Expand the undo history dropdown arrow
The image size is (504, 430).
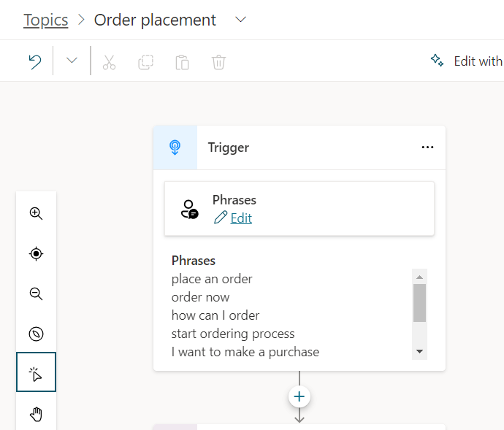[72, 61]
